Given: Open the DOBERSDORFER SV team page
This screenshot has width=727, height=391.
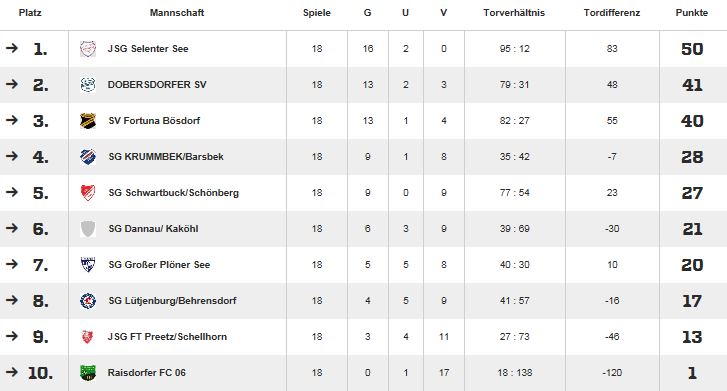Looking at the screenshot, I should tap(157, 84).
